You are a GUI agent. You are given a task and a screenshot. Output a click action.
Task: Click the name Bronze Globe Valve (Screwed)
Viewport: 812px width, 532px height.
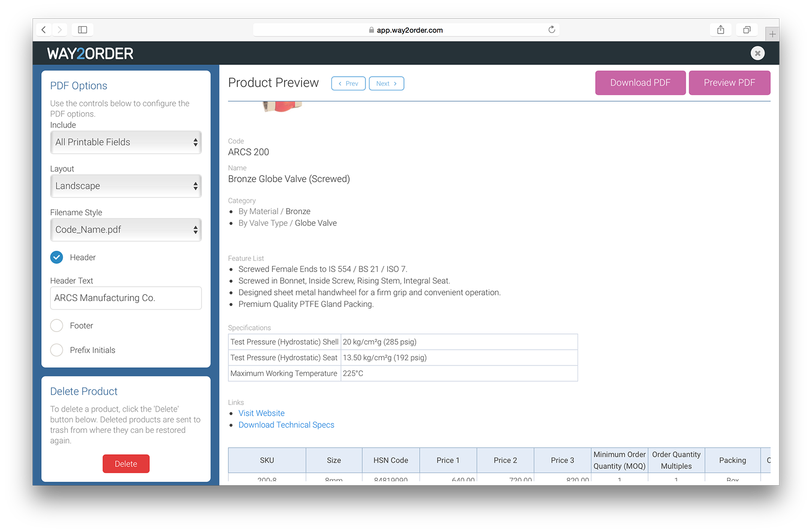[x=289, y=179]
